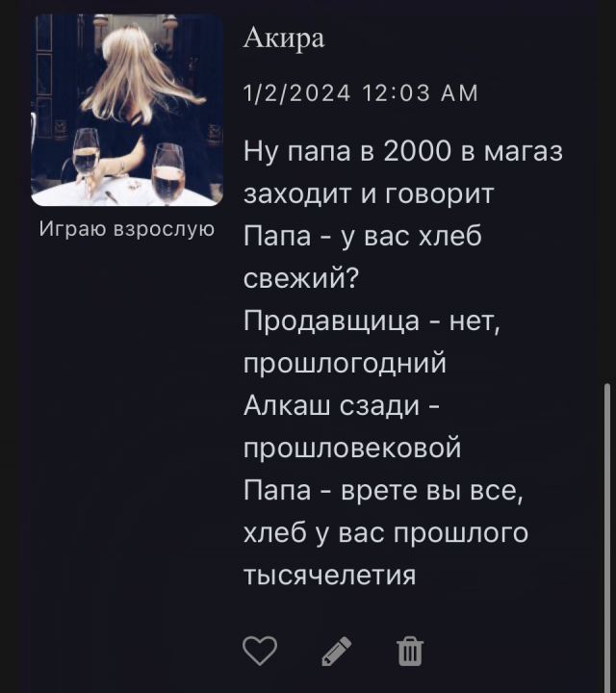Viewport: 616px width, 693px height.
Task: Click the Играю взрослую status label
Action: coord(127,229)
